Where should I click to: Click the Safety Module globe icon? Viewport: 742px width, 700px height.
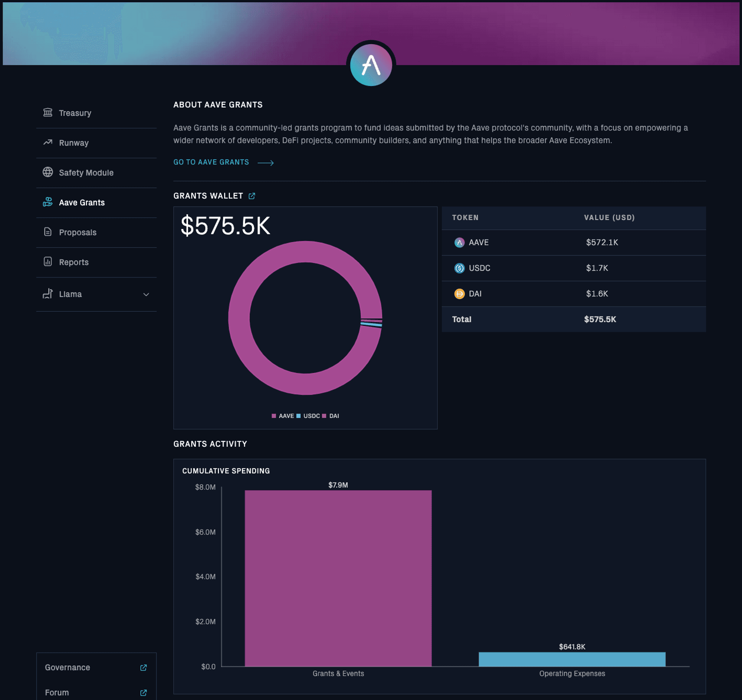[x=48, y=172]
